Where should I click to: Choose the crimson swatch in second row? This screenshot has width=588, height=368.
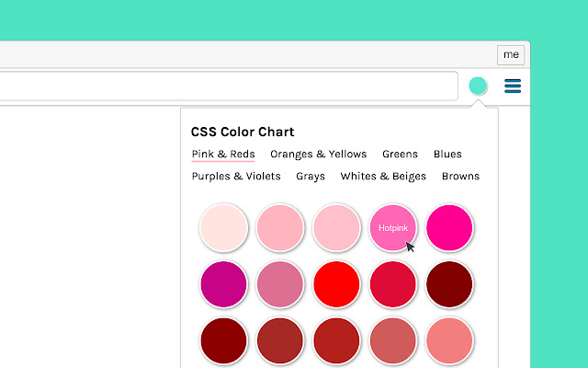[x=393, y=284]
